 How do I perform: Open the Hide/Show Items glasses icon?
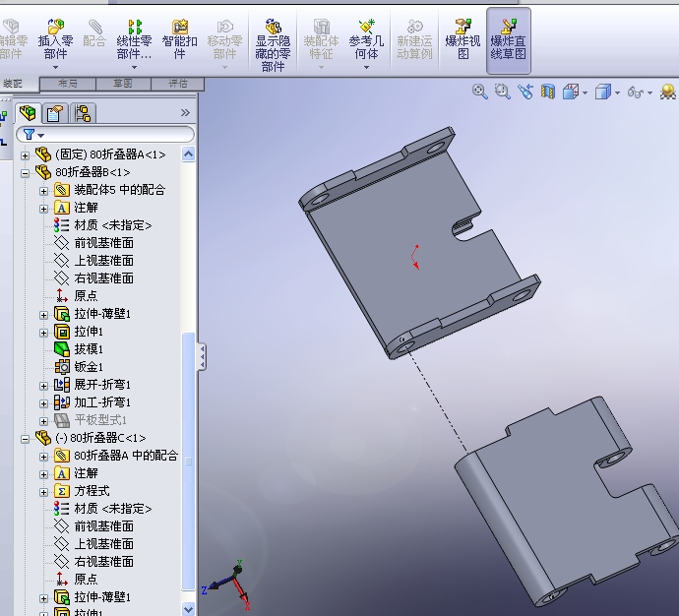point(636,92)
